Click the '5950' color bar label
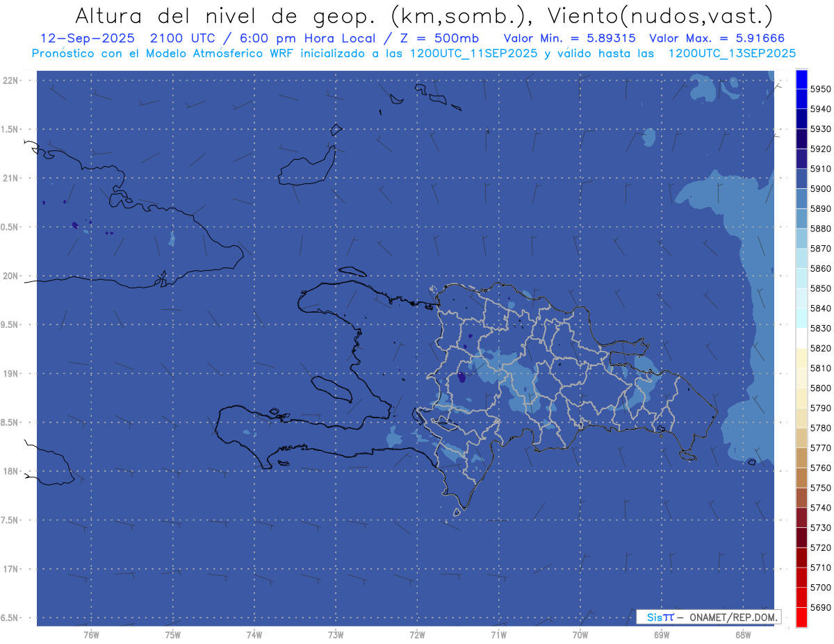The width and height of the screenshot is (834, 644). [x=820, y=89]
